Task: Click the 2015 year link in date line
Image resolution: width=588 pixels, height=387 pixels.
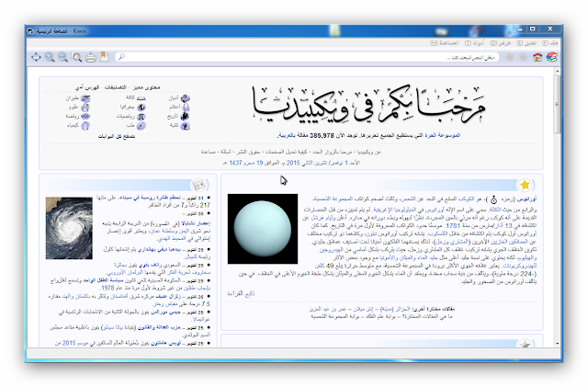Action: [x=293, y=163]
